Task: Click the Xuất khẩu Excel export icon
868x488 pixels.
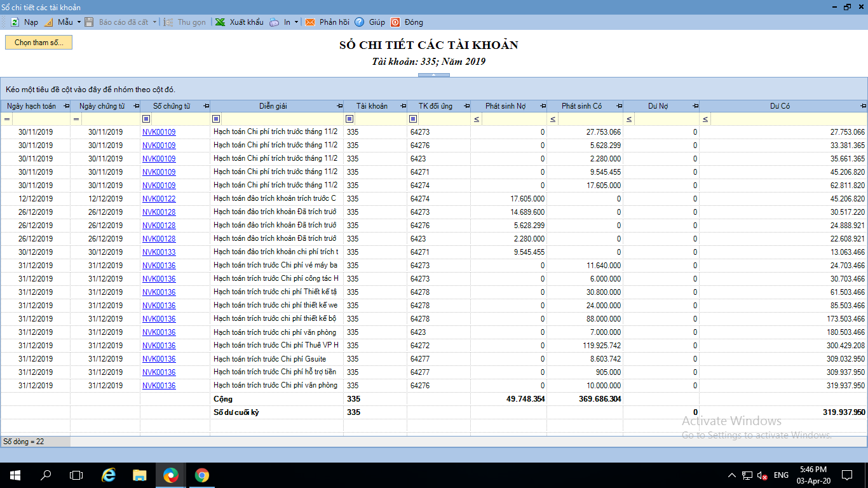Action: click(220, 22)
